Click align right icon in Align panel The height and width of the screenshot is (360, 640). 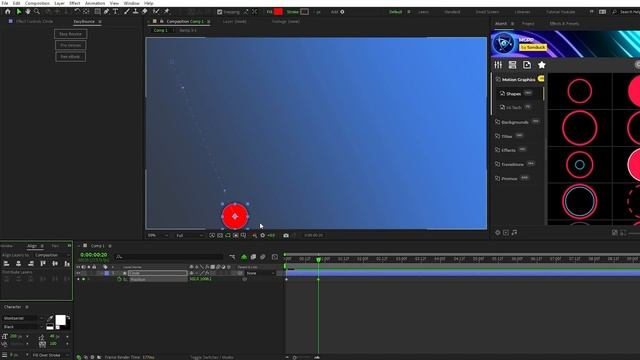click(31, 264)
